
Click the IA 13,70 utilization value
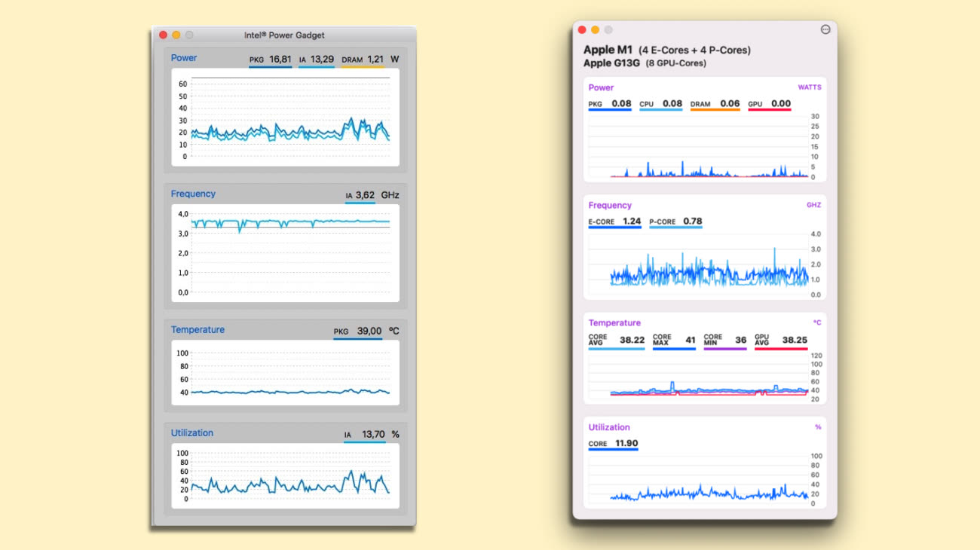(365, 435)
